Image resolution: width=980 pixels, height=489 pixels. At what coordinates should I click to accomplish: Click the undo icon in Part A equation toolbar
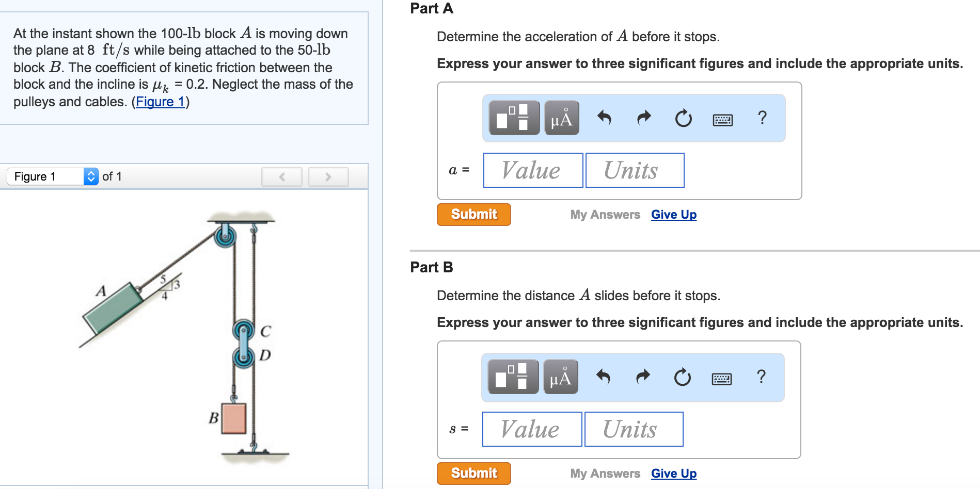tap(604, 118)
